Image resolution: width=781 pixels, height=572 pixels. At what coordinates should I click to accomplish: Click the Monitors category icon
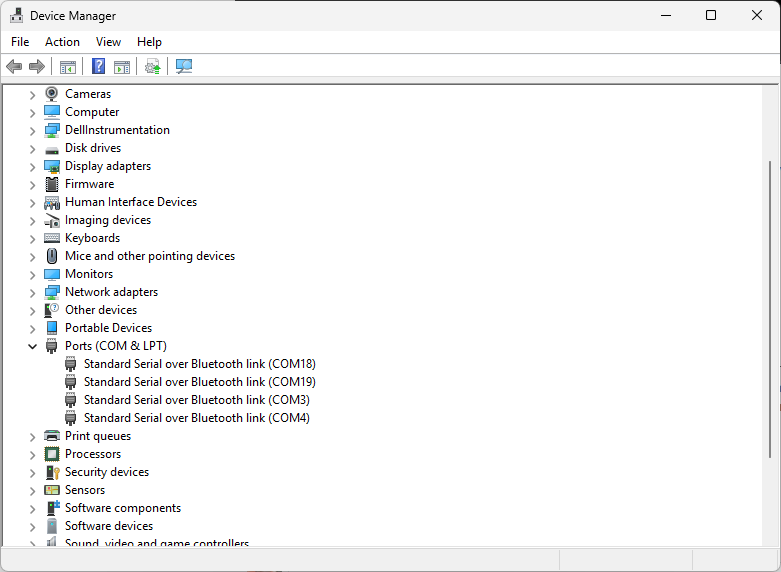point(52,275)
